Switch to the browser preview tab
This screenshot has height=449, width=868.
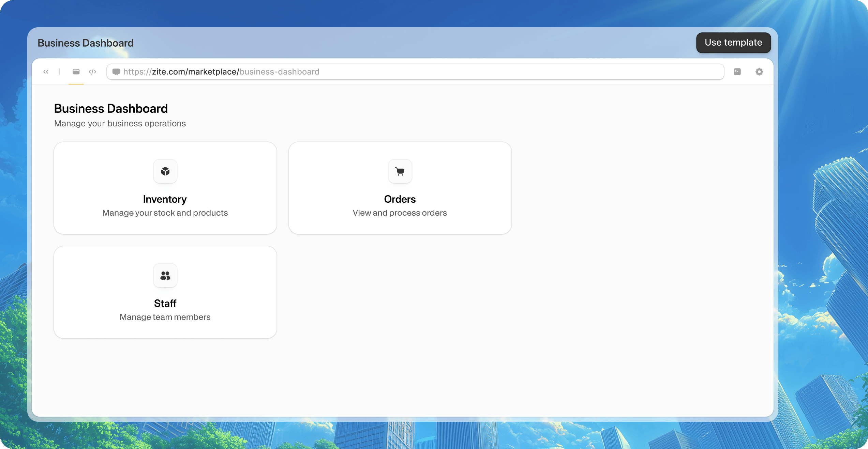[76, 72]
